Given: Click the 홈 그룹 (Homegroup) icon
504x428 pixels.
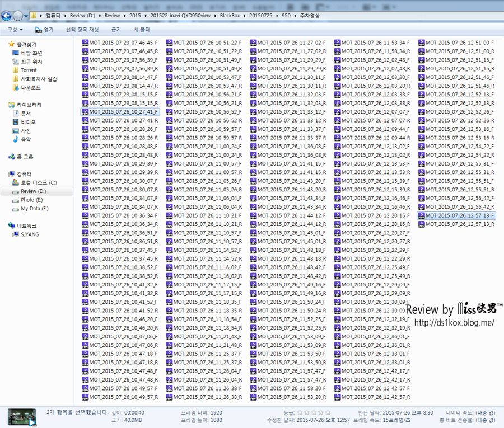Looking at the screenshot, I should coord(12,157).
